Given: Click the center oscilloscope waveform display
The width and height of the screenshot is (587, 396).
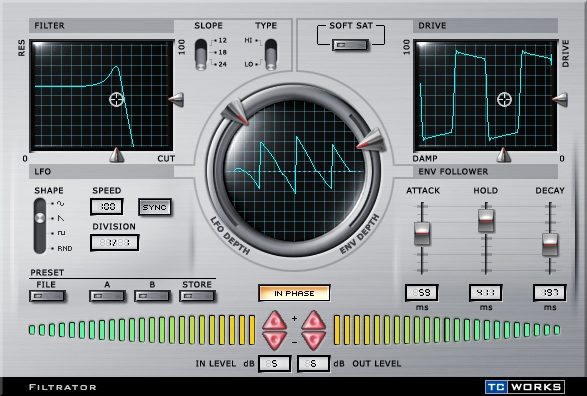Looking at the screenshot, I should pos(295,171).
